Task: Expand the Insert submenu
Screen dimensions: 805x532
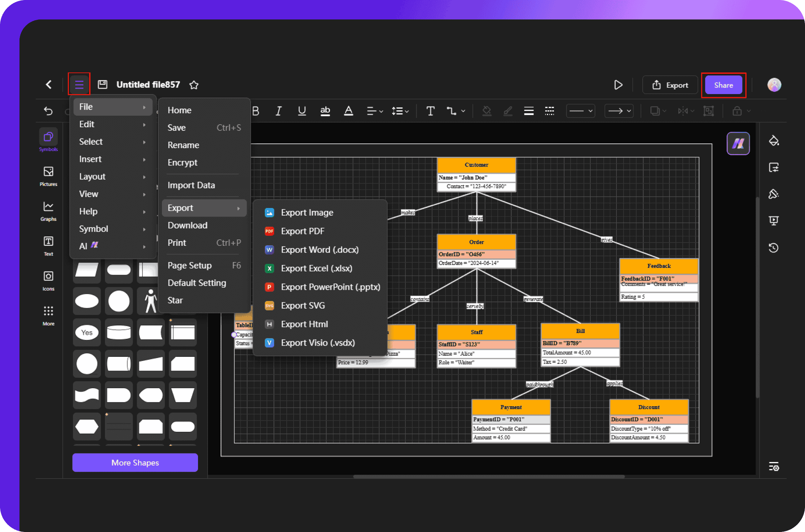Action: 113,159
